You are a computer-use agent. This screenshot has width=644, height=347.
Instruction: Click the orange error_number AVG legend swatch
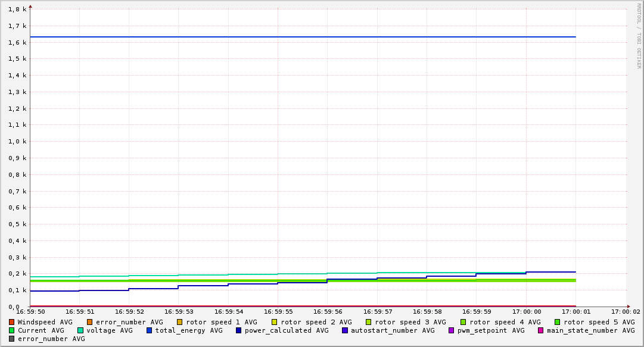pos(90,322)
